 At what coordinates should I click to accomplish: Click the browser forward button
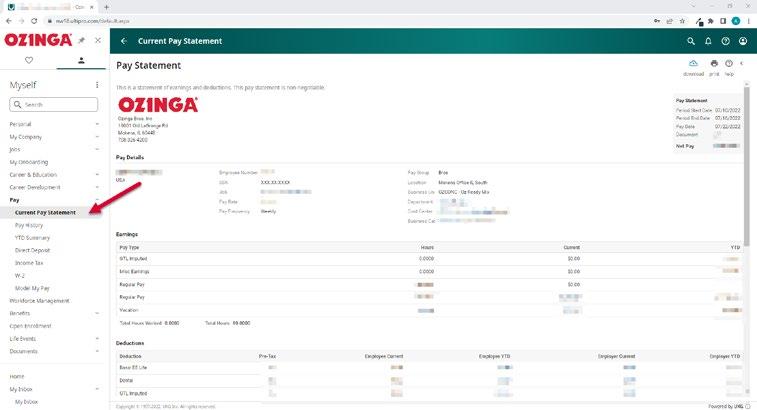click(x=21, y=21)
